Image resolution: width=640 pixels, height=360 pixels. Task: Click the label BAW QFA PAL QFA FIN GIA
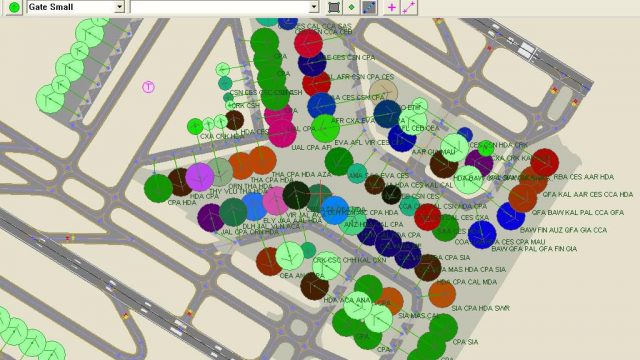534,249
